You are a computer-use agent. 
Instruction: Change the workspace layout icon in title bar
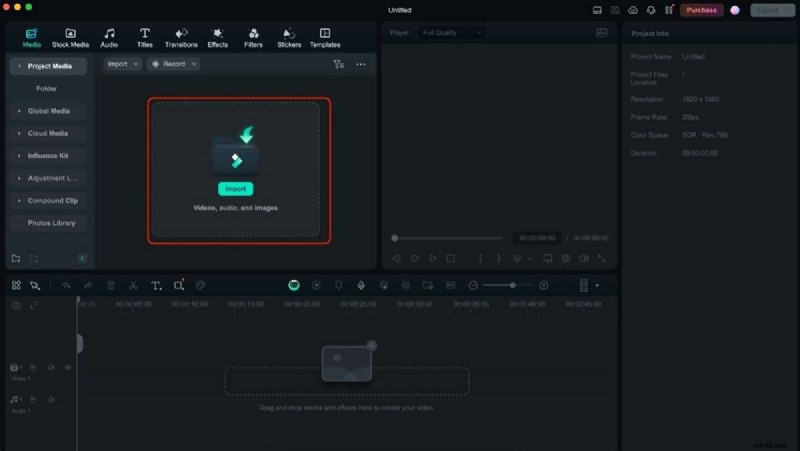597,10
